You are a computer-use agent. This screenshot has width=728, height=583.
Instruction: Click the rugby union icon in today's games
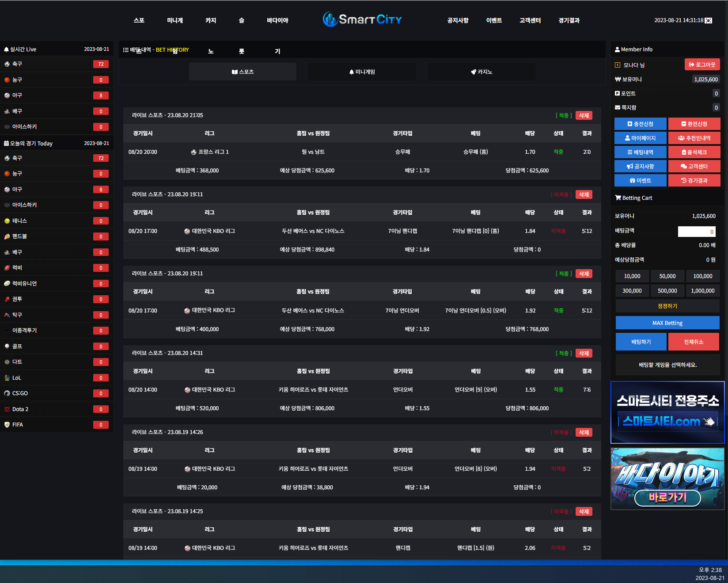pyautogui.click(x=7, y=284)
